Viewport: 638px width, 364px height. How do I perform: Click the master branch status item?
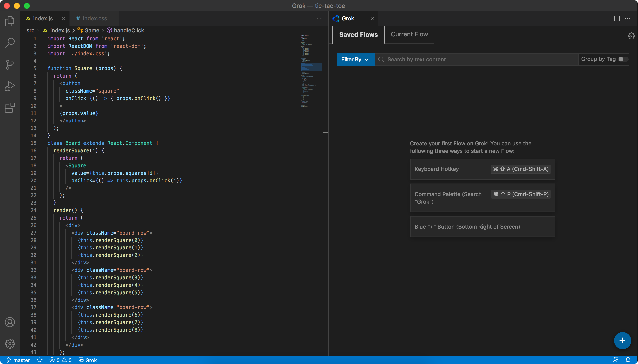point(18,360)
